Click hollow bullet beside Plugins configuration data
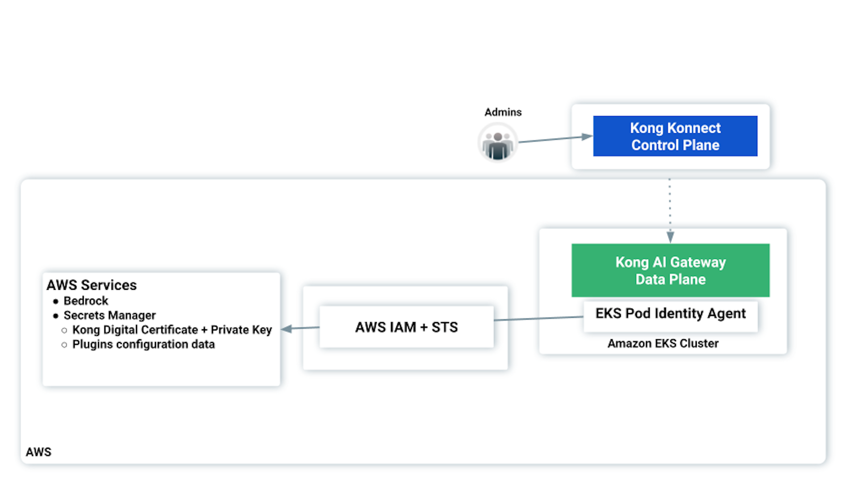The height and width of the screenshot is (488, 868). [64, 345]
